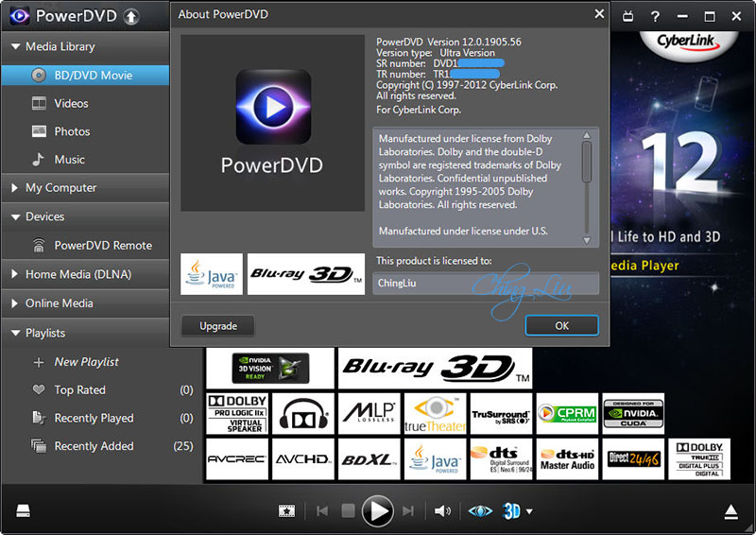Image resolution: width=756 pixels, height=535 pixels.
Task: Click the AVCREC logo
Action: pos(237,459)
